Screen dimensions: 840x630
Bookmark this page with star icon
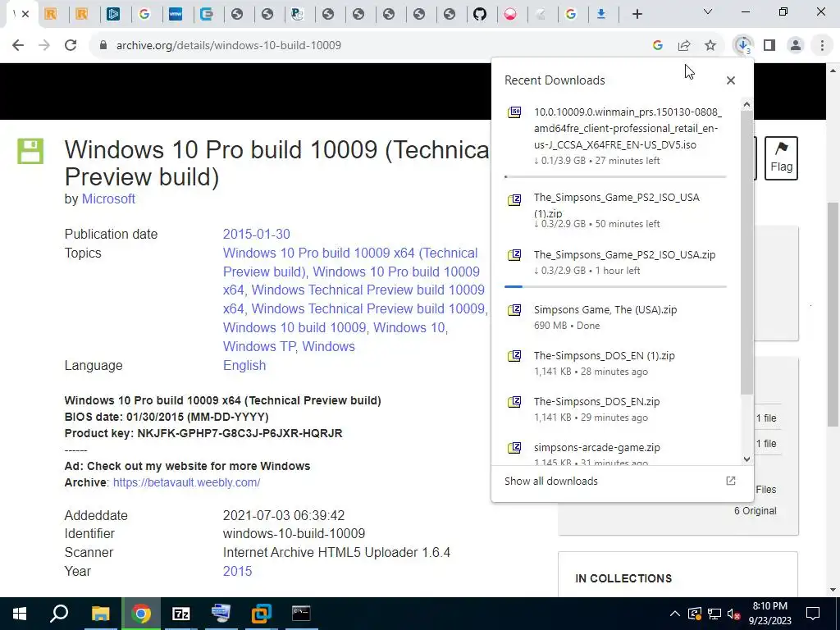point(710,46)
